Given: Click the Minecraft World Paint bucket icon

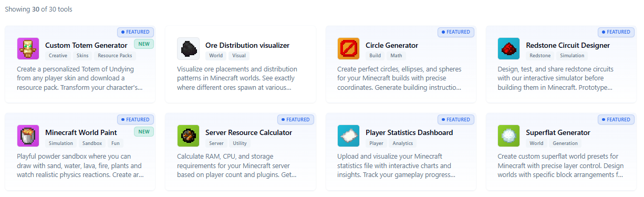Looking at the screenshot, I should [28, 136].
